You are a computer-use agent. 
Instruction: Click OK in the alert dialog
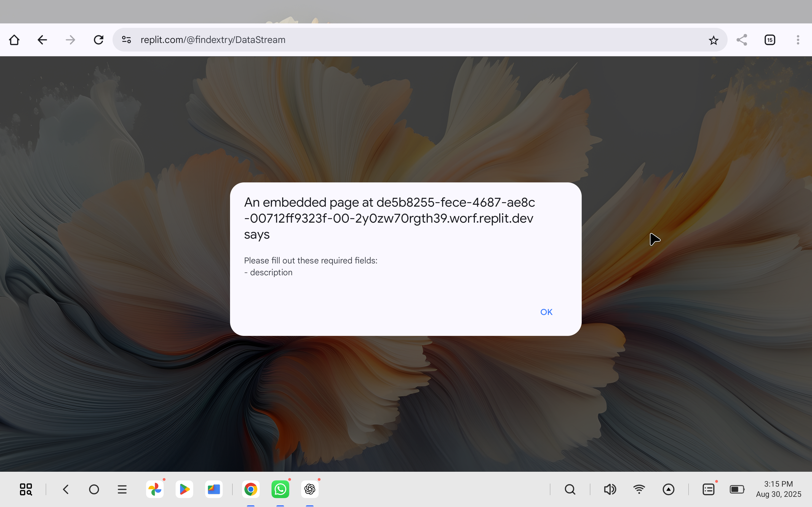(x=546, y=312)
